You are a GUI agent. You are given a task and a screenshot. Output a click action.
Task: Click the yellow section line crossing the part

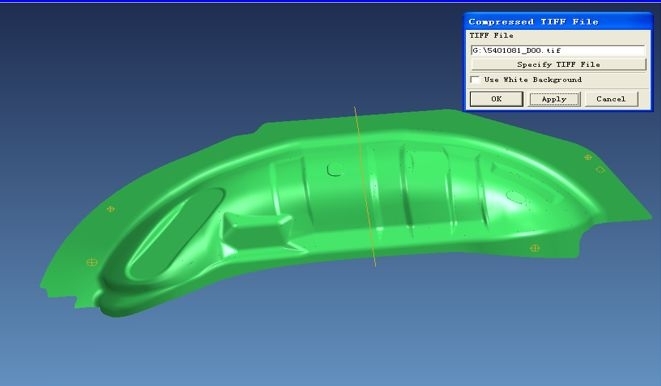tap(365, 186)
